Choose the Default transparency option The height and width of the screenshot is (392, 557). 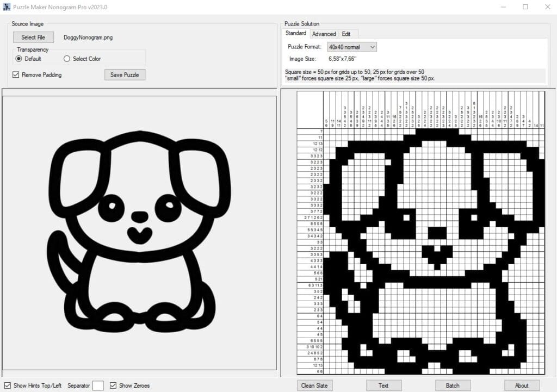coord(19,59)
